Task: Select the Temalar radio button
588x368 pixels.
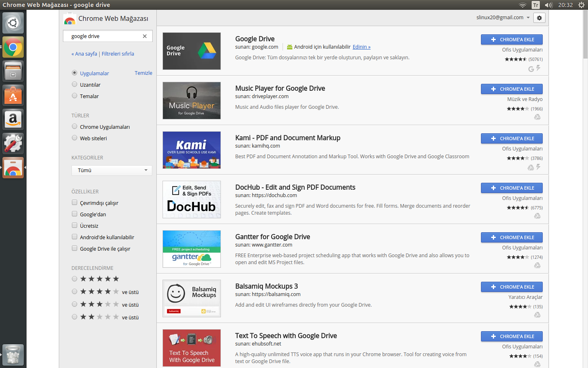Action: pos(74,96)
